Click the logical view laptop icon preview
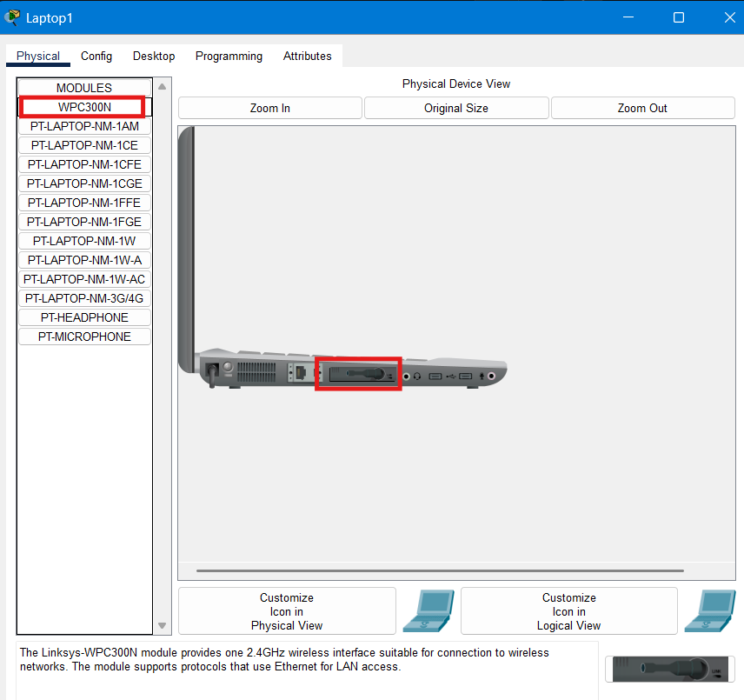This screenshot has height=700, width=744. (710, 611)
